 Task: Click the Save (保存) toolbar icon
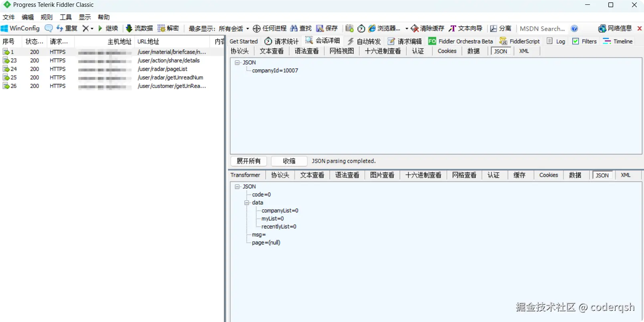tap(320, 28)
